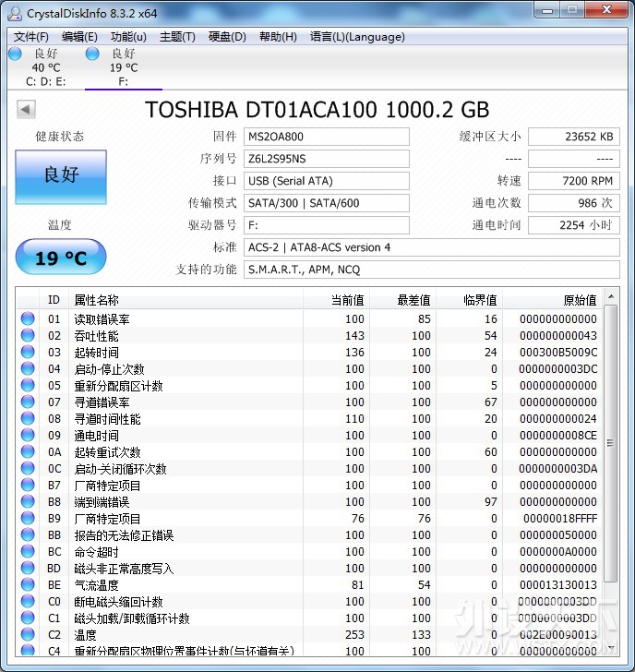Select raw value 00000018FFFF
This screenshot has height=672, width=635.
pos(560,519)
